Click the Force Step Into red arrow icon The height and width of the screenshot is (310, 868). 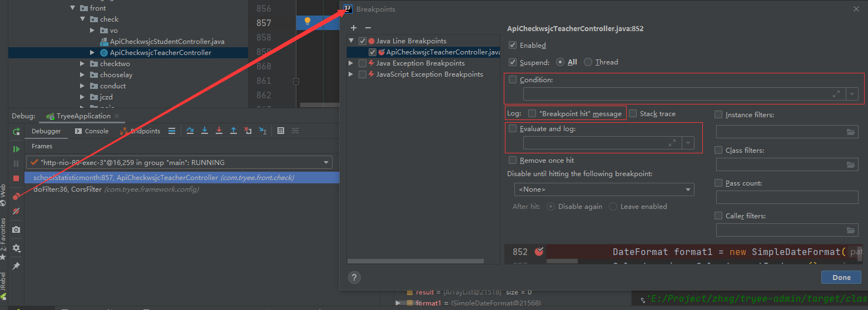pyautogui.click(x=219, y=131)
